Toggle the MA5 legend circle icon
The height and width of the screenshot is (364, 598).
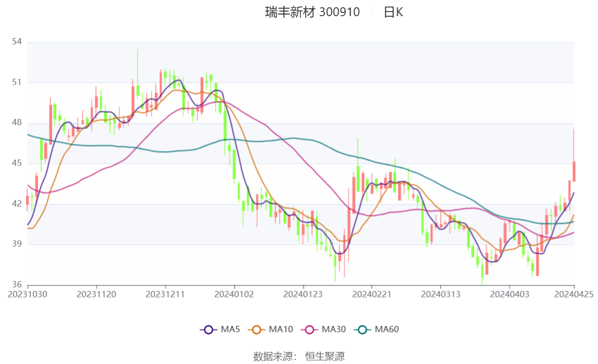[x=208, y=330]
